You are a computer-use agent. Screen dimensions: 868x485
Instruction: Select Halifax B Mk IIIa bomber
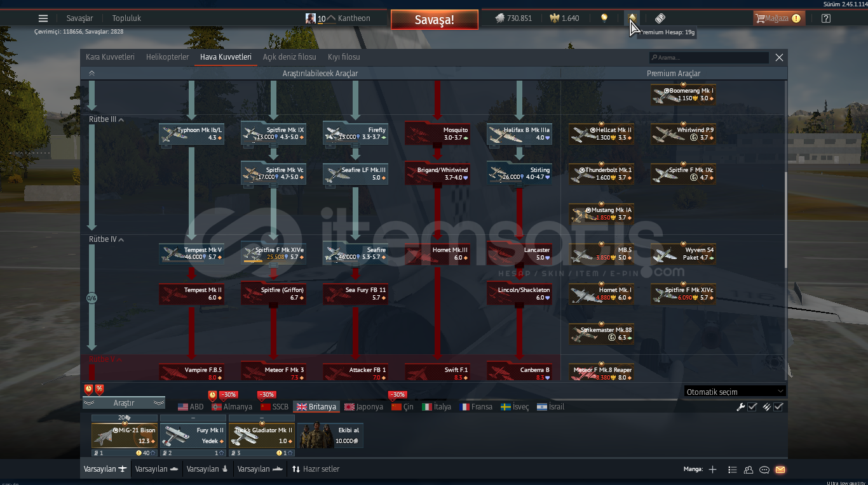click(x=519, y=133)
